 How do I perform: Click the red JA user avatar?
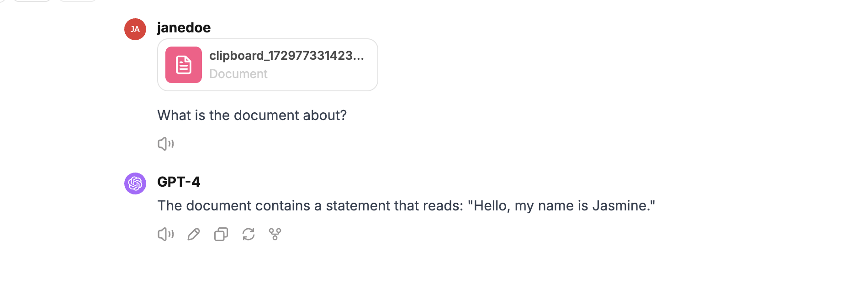(x=135, y=29)
